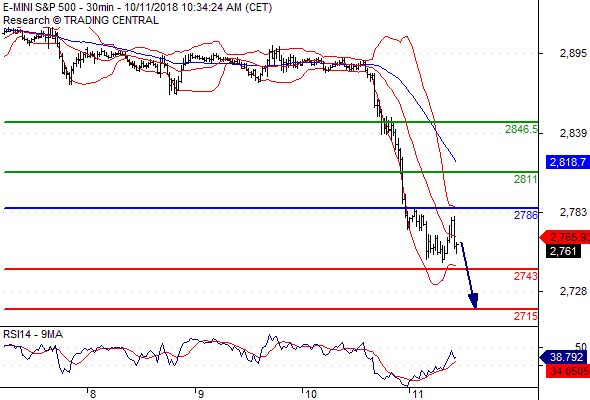This screenshot has height=400, width=590.
Task: Click the red 2715 support label
Action: click(x=526, y=316)
